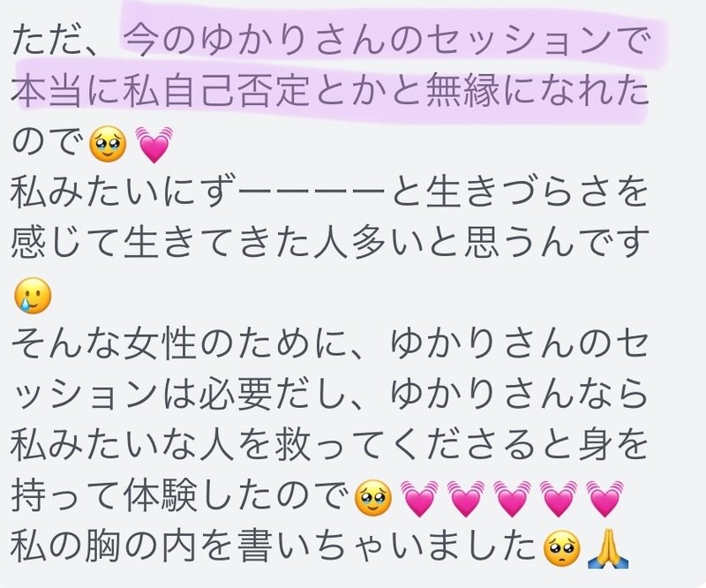Click the middle heart in five-heart row

coord(512,498)
